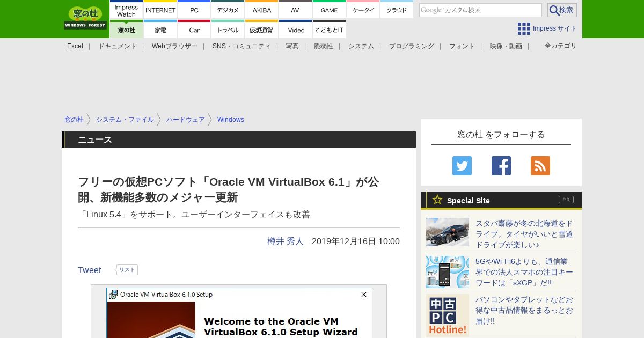Click the 窓の杜 Windows Forest logo
Viewport: 644px width, 338px height.
pos(85,18)
